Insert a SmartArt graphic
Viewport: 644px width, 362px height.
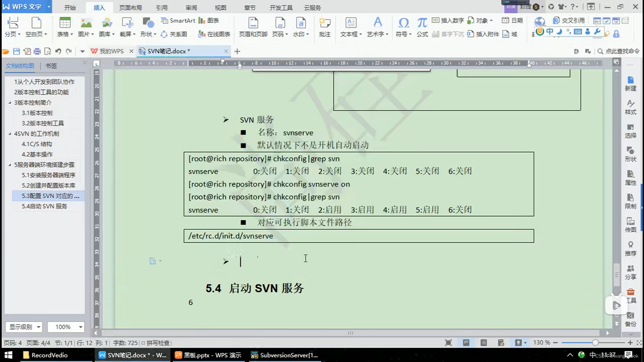click(x=177, y=20)
